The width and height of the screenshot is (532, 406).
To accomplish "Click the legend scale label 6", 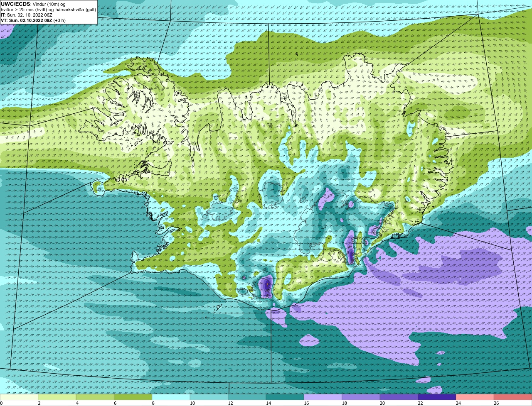I will (115, 403).
